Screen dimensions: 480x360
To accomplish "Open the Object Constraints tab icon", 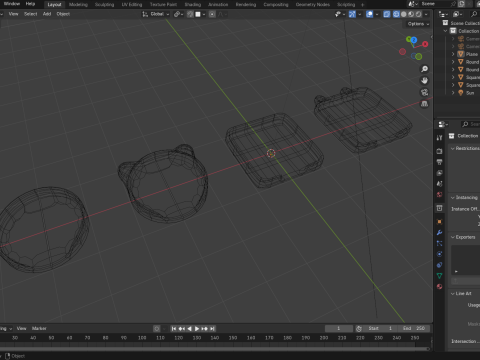I will point(439,265).
